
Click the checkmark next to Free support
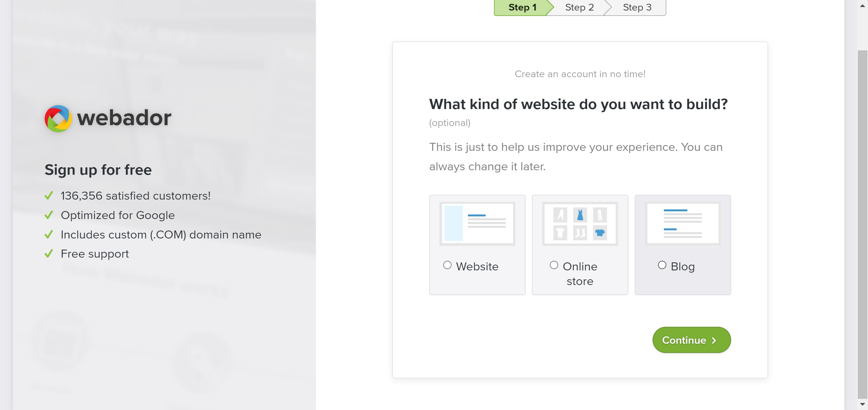click(x=49, y=253)
